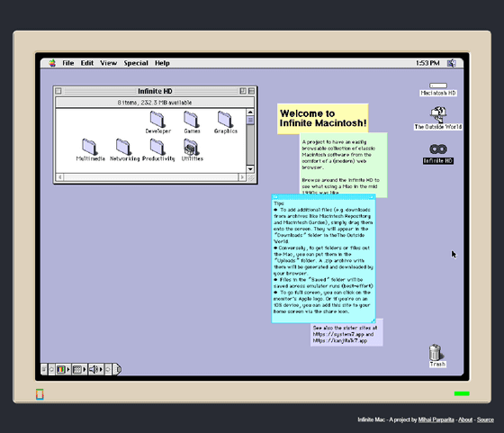
Task: Click the Infinite HD window title bar
Action: (155, 91)
